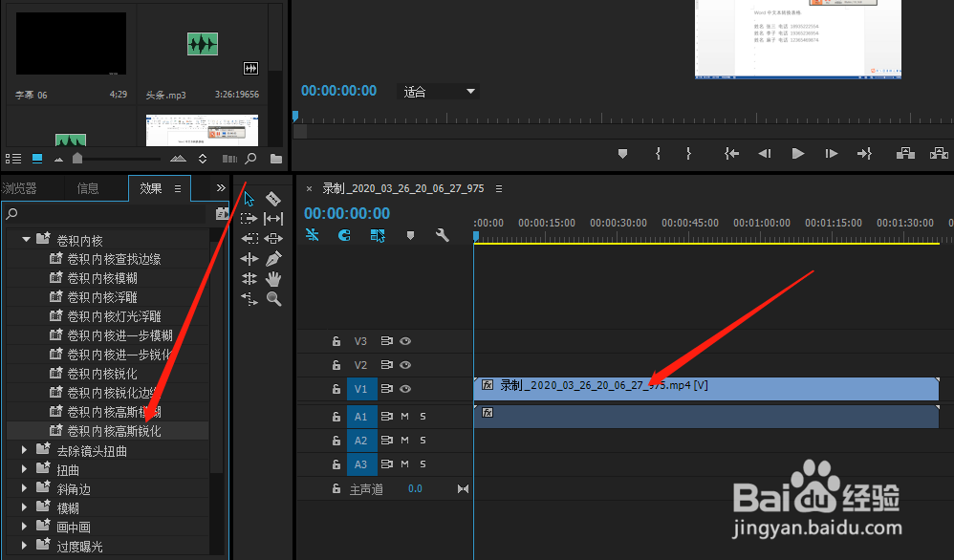Image resolution: width=954 pixels, height=560 pixels.
Task: Click automate to sequence icon
Action: pyautogui.click(x=229, y=159)
